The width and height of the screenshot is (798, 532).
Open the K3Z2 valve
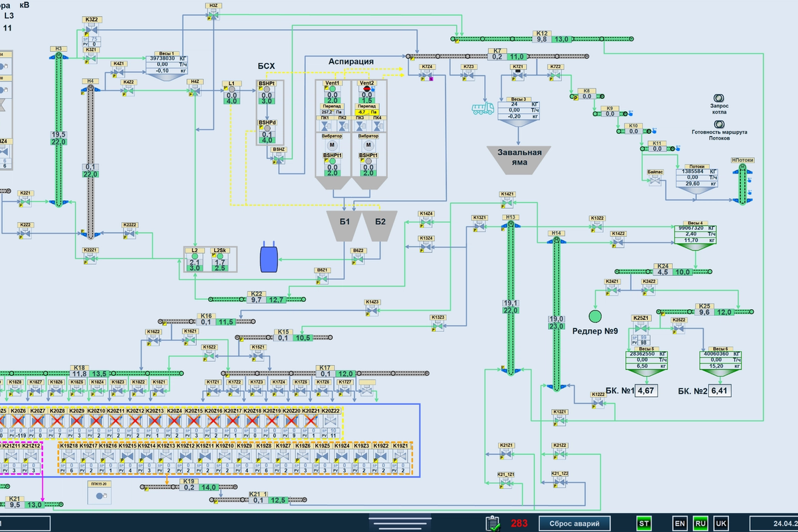point(91,29)
